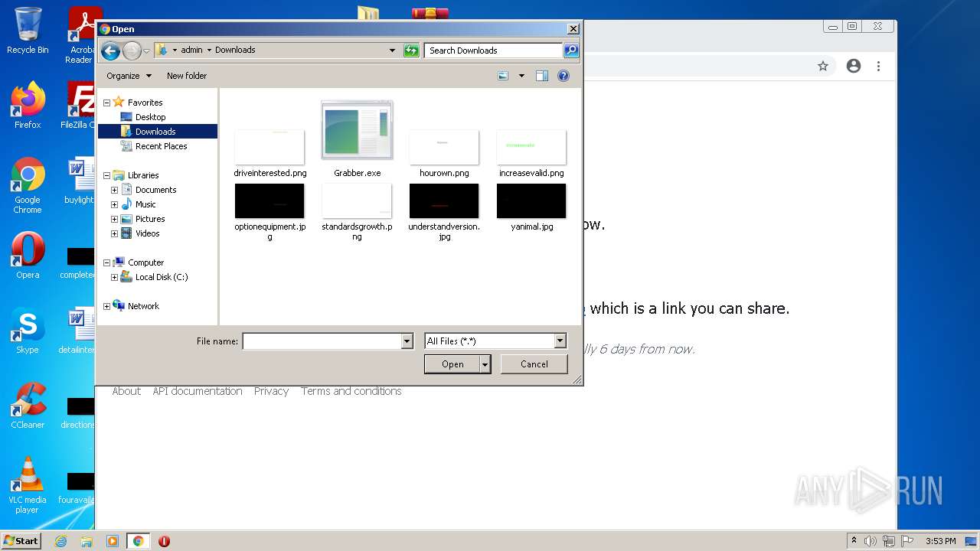Select the Pictures library item

click(x=150, y=219)
